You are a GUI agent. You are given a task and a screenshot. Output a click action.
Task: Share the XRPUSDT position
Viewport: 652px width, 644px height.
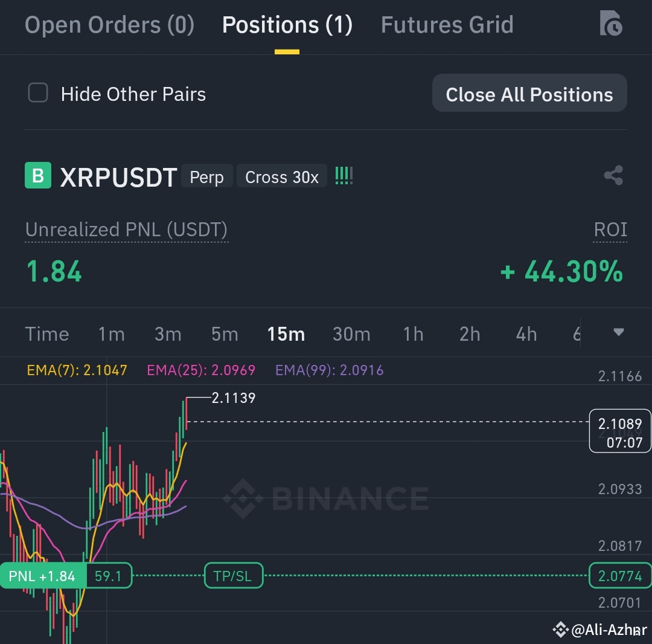[x=613, y=176]
